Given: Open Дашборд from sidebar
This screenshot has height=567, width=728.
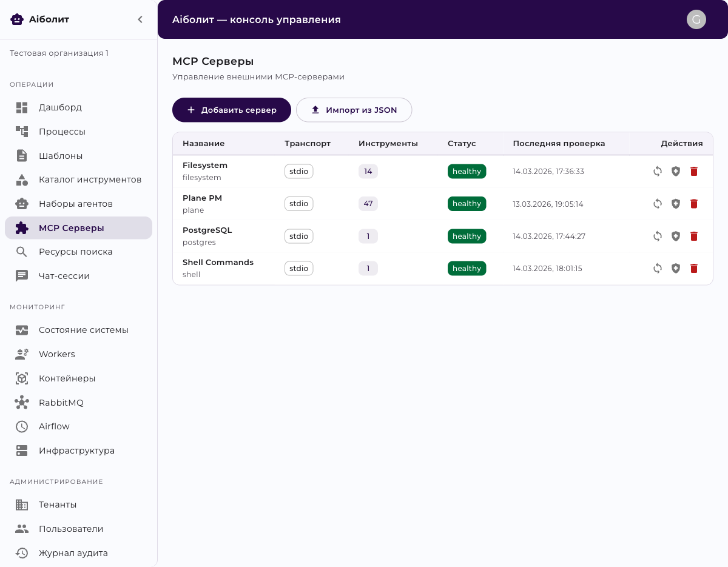Looking at the screenshot, I should 60,107.
